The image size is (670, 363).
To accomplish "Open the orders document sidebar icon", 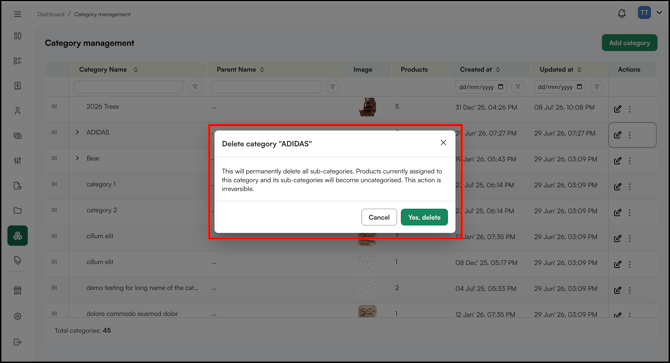I will (18, 86).
